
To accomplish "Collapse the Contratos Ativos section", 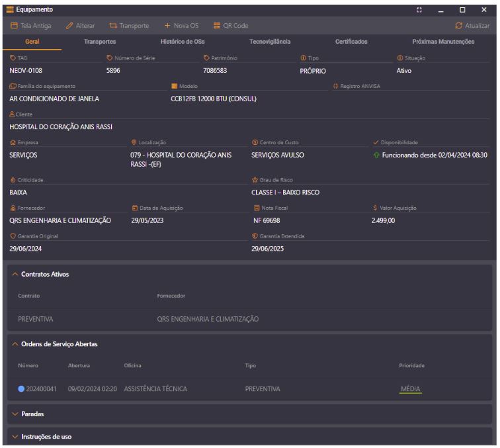I will click(16, 273).
